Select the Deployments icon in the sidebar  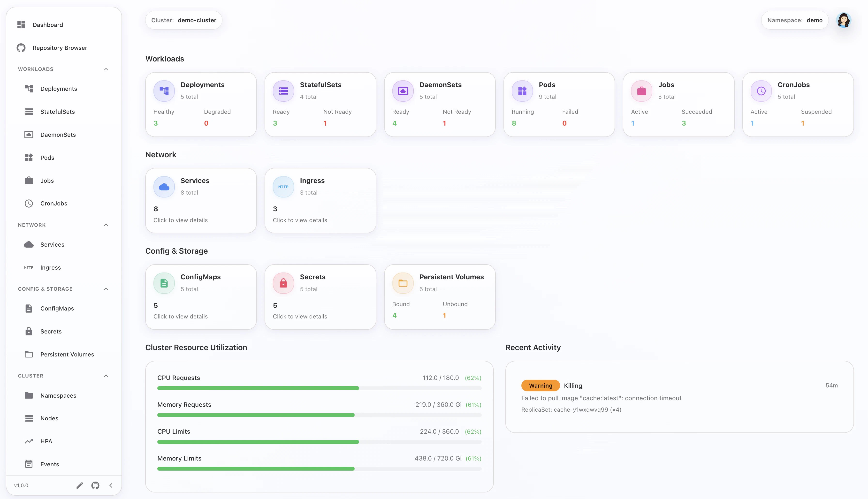click(29, 88)
